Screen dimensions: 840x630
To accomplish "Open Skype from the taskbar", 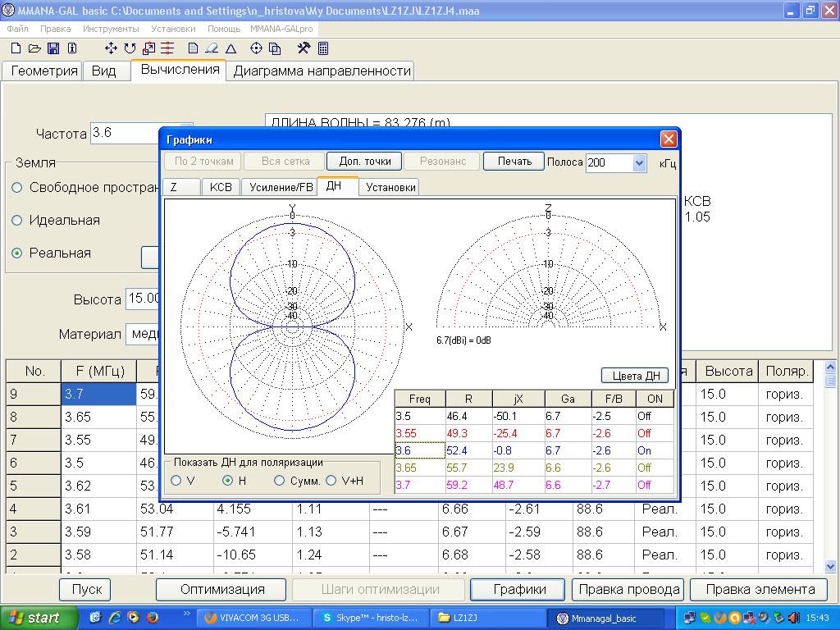I will click(371, 618).
